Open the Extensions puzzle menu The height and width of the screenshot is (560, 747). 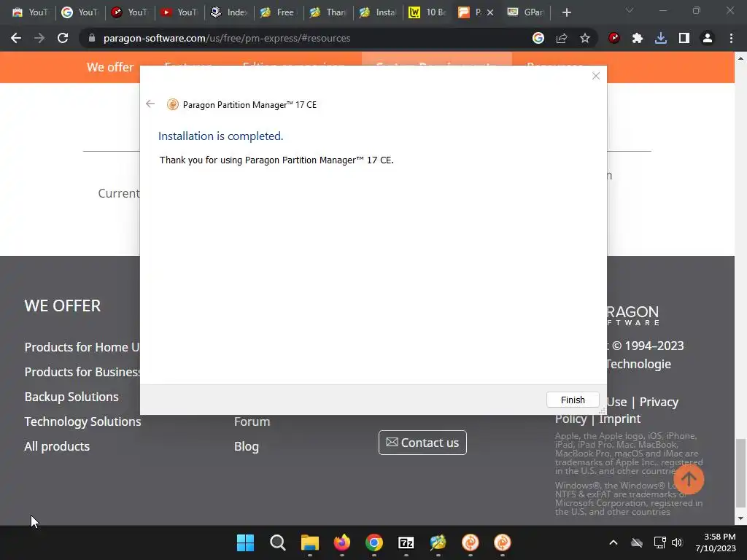pos(638,38)
